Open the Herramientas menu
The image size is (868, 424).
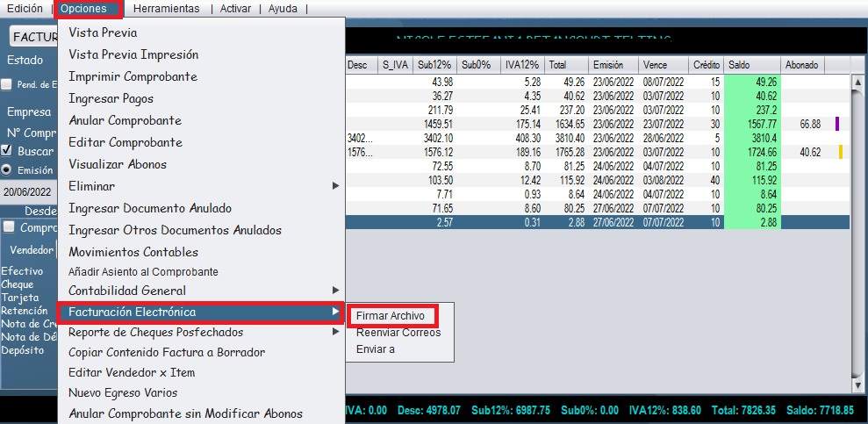[x=167, y=9]
